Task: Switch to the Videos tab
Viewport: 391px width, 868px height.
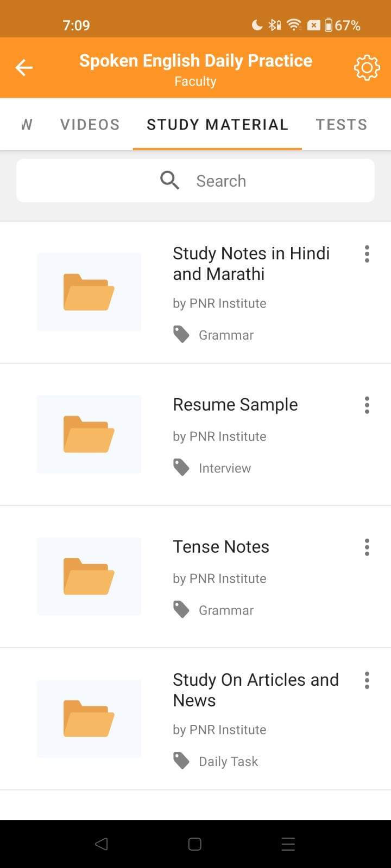Action: click(90, 125)
